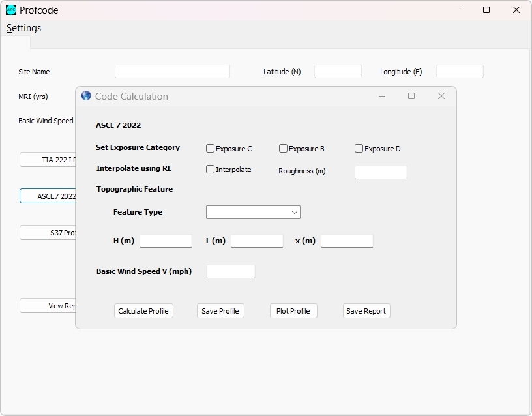Screen dimensions: 532x416
Task: Focus the Roughness (m) input field
Action: [x=381, y=172]
